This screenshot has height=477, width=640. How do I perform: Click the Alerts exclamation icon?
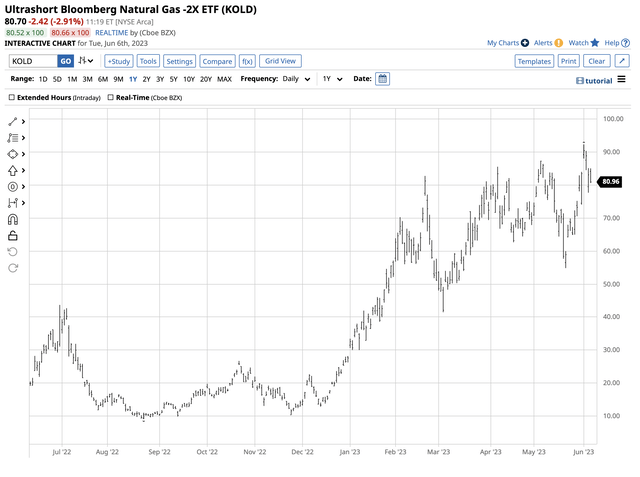click(559, 43)
